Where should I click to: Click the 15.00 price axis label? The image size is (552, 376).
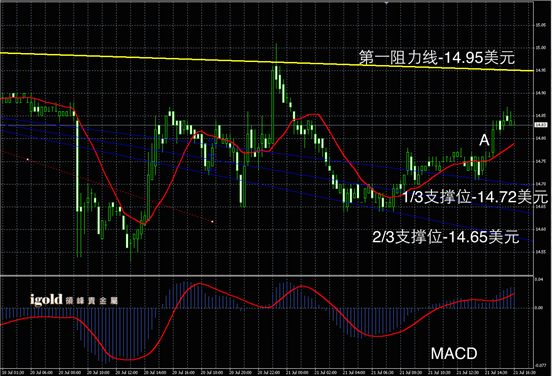541,48
